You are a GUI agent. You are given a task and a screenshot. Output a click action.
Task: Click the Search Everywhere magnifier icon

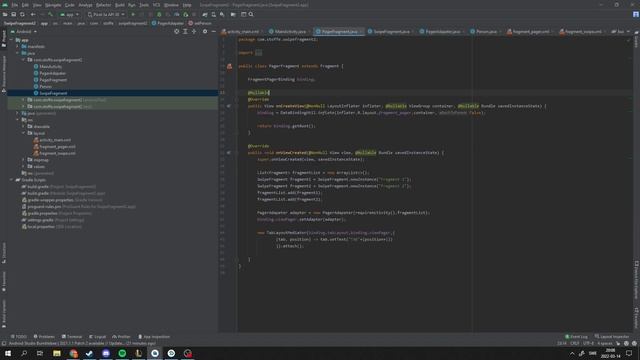251,14
